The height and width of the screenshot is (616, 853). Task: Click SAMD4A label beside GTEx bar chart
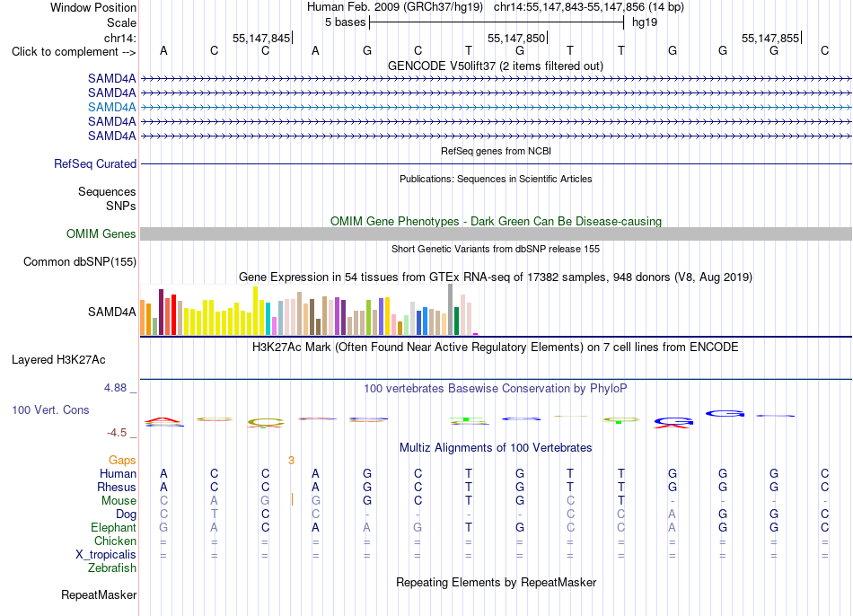coord(111,312)
